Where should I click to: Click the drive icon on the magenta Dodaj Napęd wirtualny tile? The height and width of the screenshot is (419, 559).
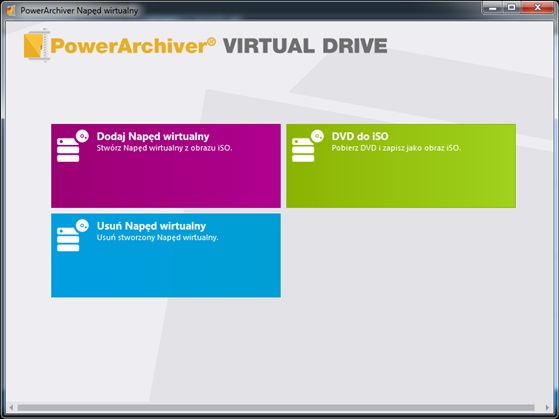[72, 146]
